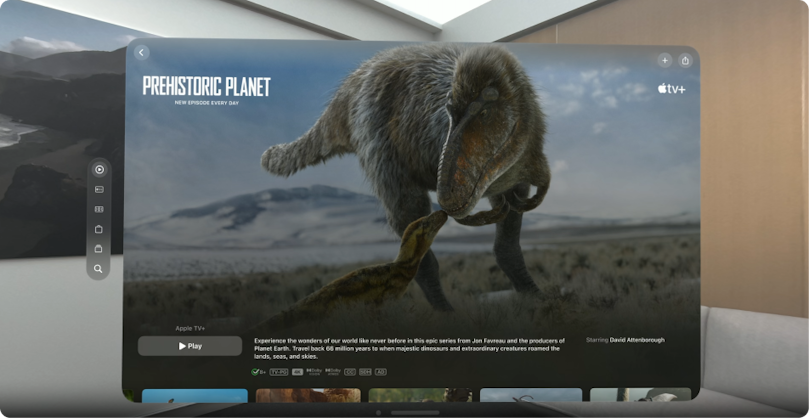Click the AD audio description badge
This screenshot has width=809, height=418.
(381, 372)
